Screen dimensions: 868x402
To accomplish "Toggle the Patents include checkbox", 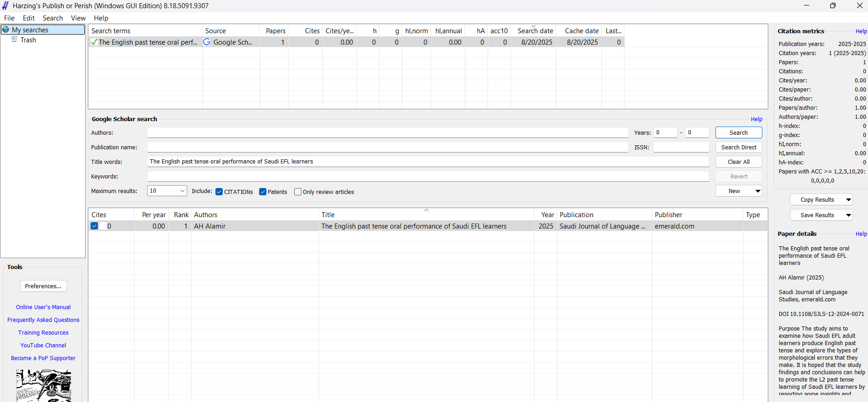I will coord(263,192).
